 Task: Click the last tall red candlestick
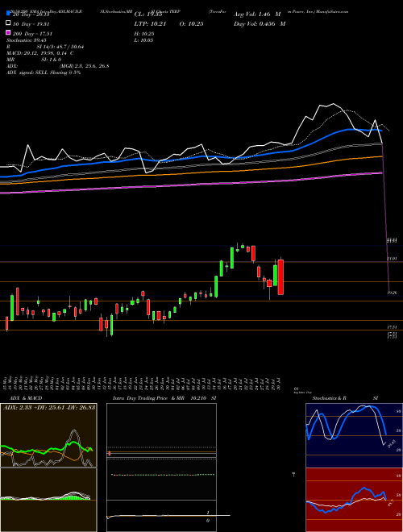(x=280, y=276)
